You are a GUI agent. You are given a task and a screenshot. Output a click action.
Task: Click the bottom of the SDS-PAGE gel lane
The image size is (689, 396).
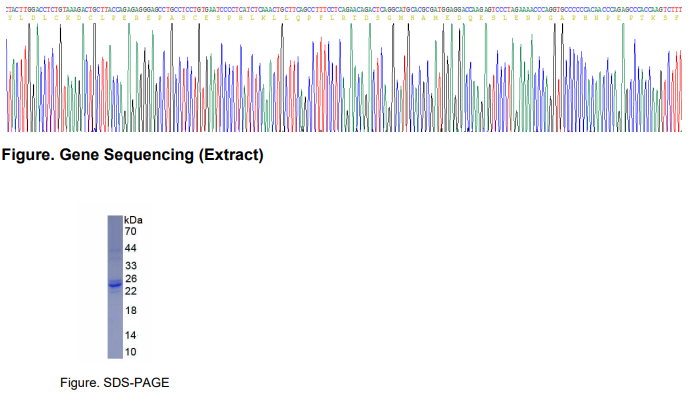click(x=115, y=355)
